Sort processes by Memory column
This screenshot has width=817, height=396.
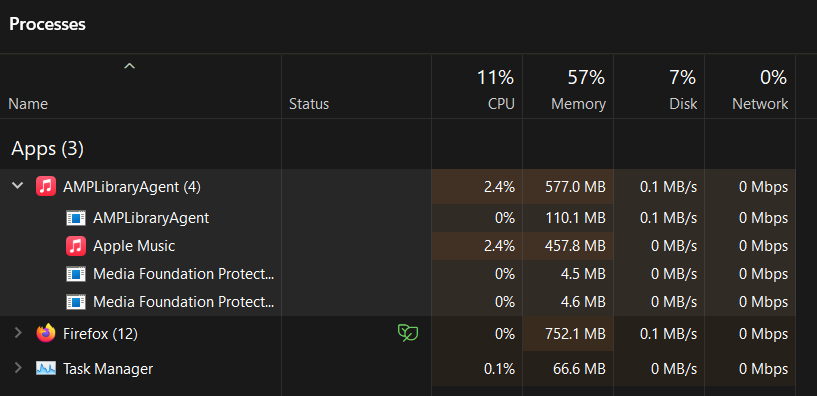click(x=568, y=86)
